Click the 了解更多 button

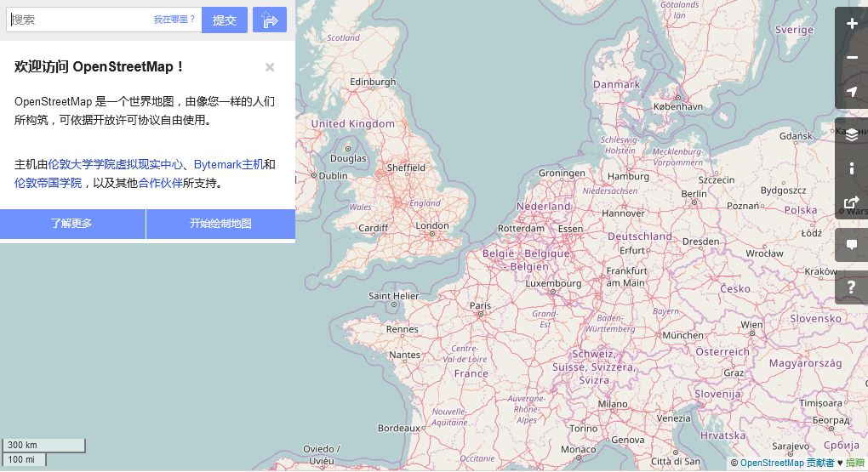(72, 224)
